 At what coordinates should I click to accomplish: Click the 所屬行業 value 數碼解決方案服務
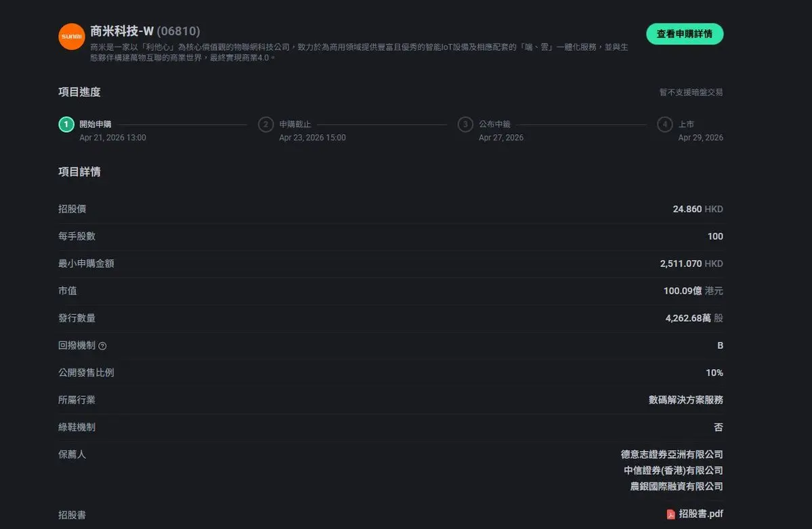click(685, 400)
